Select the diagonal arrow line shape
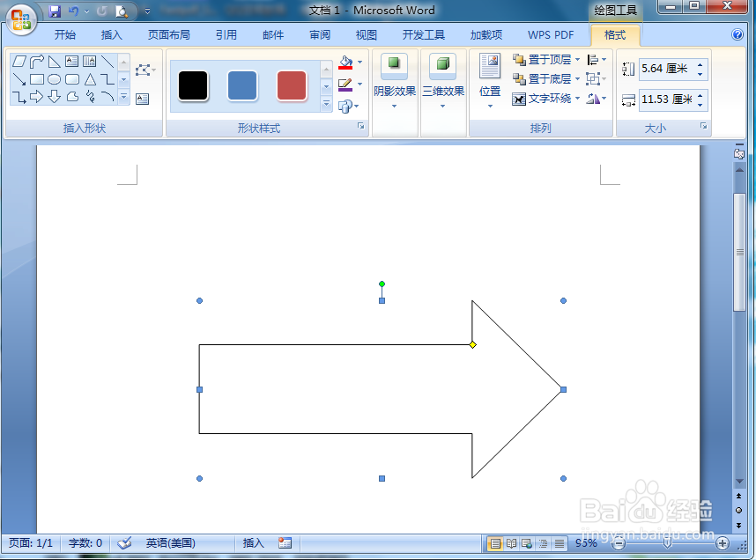 [19, 79]
